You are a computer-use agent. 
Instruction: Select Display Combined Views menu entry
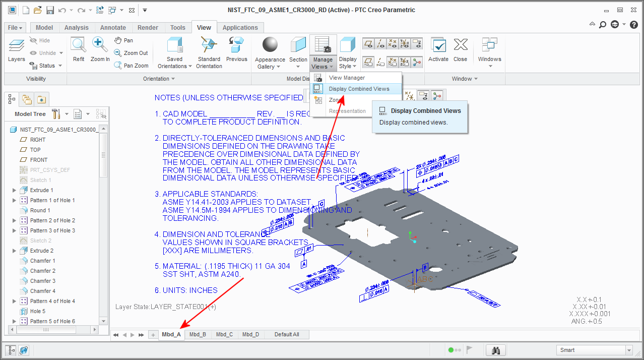[x=356, y=89]
